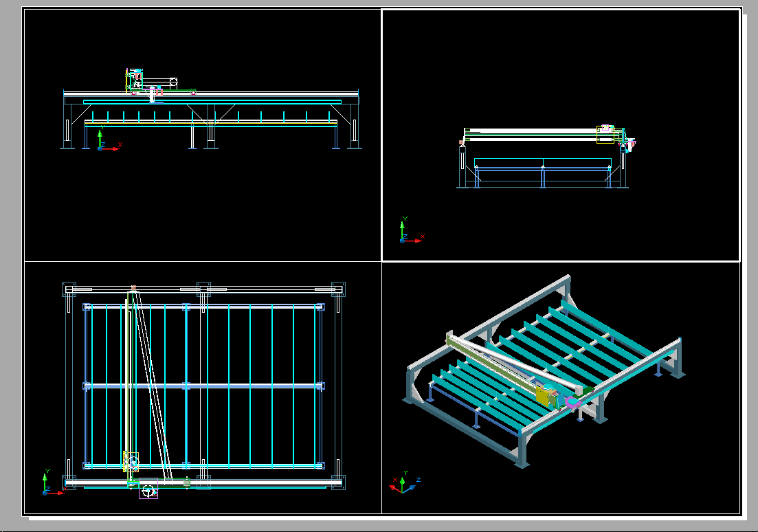758x532 pixels.
Task: Select the center support leg in front elevation
Action: click(x=210, y=131)
